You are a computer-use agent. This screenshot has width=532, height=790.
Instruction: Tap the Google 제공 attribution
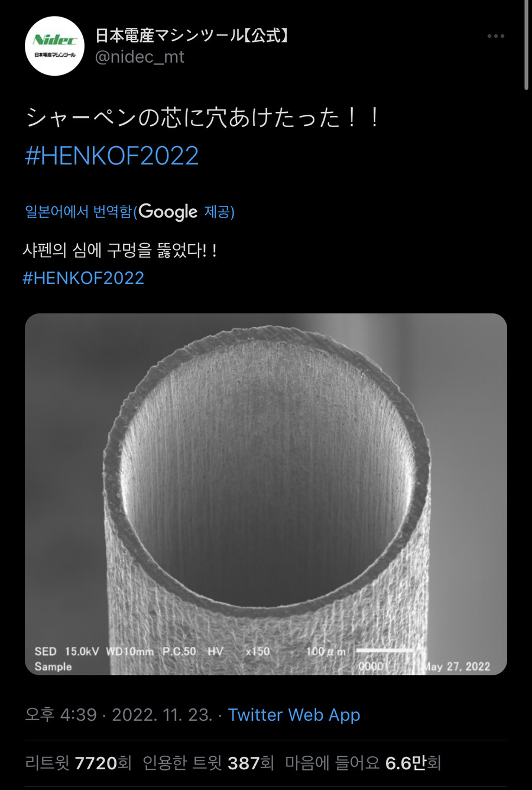click(186, 212)
